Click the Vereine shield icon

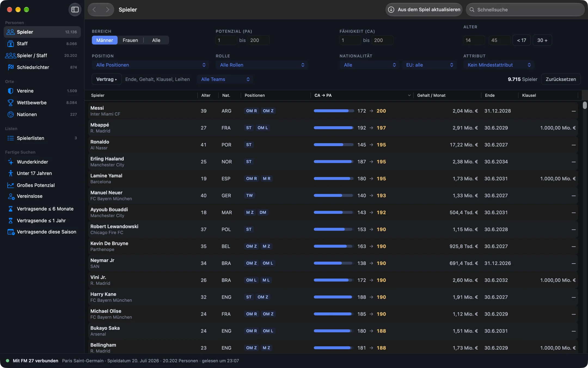[11, 91]
